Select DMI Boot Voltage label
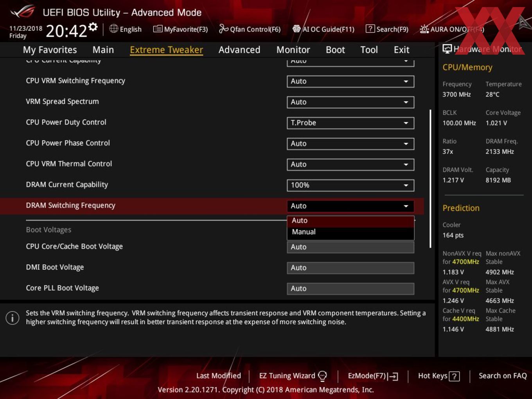Image resolution: width=532 pixels, height=399 pixels. [55, 267]
